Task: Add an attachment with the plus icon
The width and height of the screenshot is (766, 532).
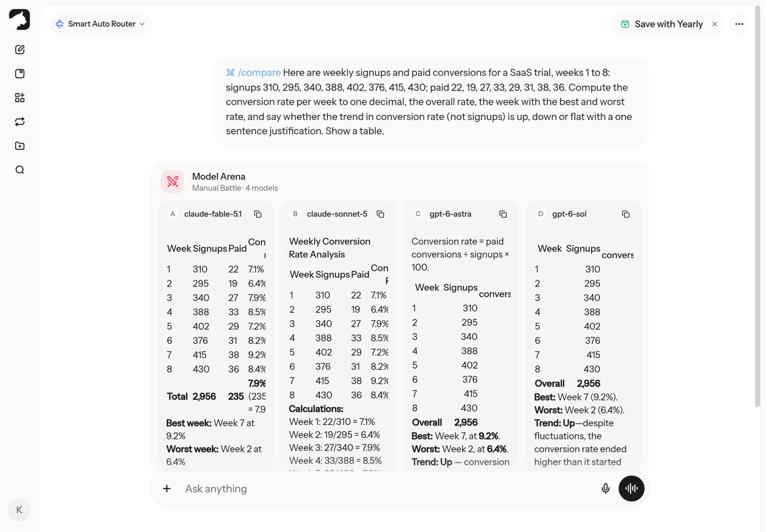Action: [x=167, y=489]
